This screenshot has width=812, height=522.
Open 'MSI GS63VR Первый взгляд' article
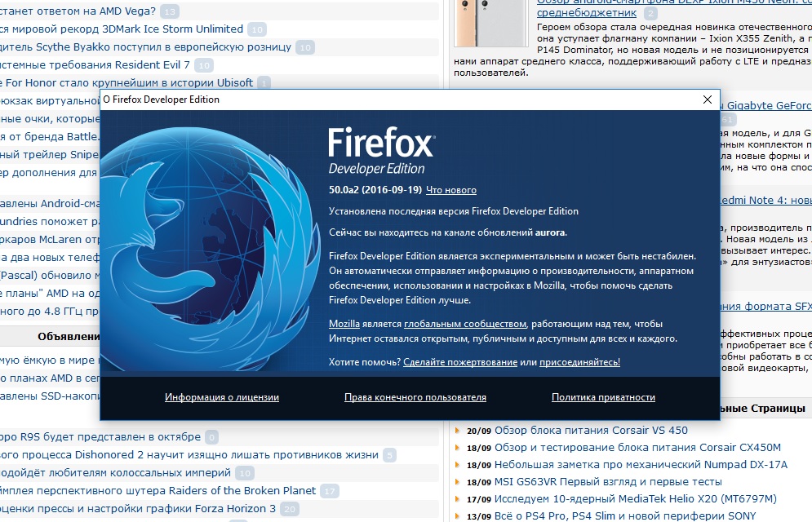pos(608,482)
